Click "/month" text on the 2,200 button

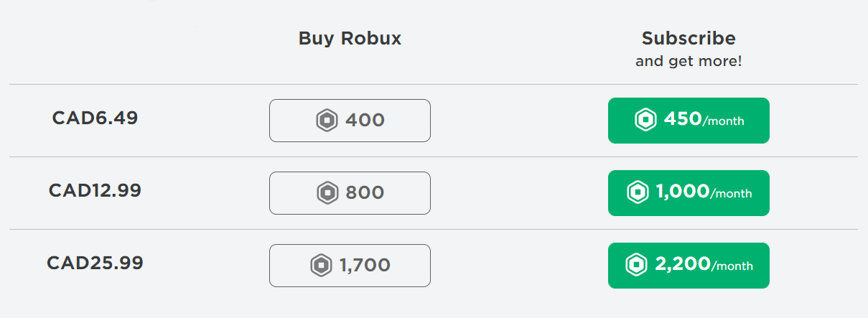[732, 267]
